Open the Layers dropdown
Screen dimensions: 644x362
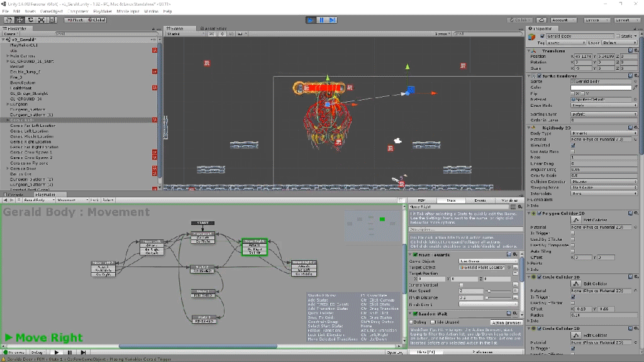coord(596,19)
